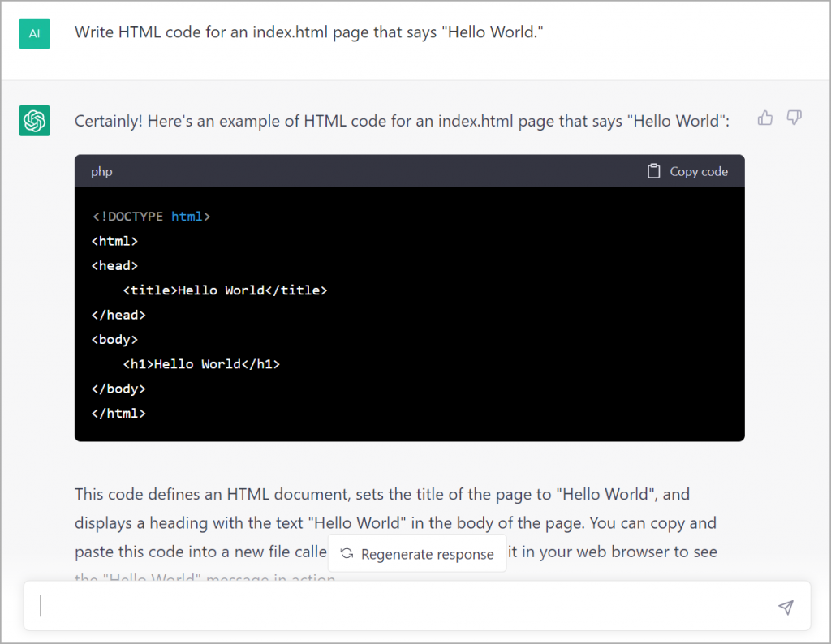Focus the message input box
The height and width of the screenshot is (644, 831).
click(x=406, y=607)
